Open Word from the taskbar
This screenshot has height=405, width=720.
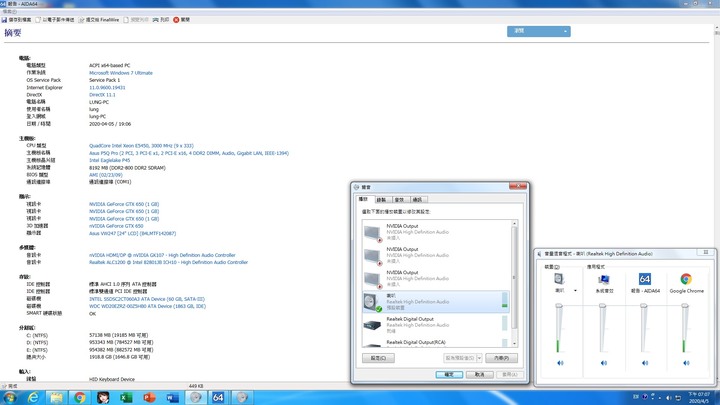(173, 397)
